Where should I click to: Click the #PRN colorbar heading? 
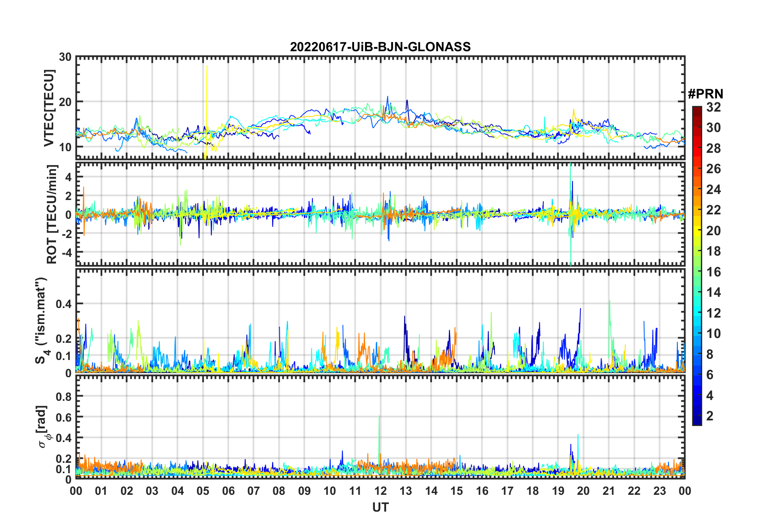(705, 94)
